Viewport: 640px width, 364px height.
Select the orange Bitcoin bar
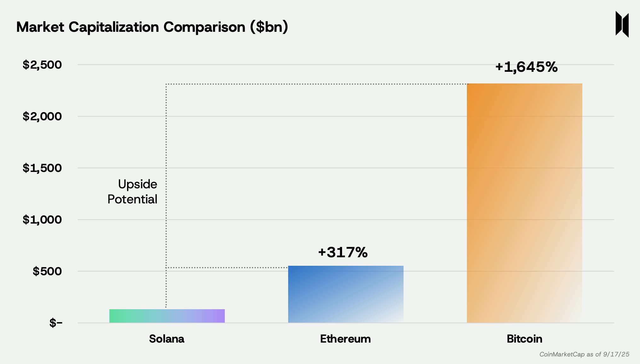pos(525,203)
